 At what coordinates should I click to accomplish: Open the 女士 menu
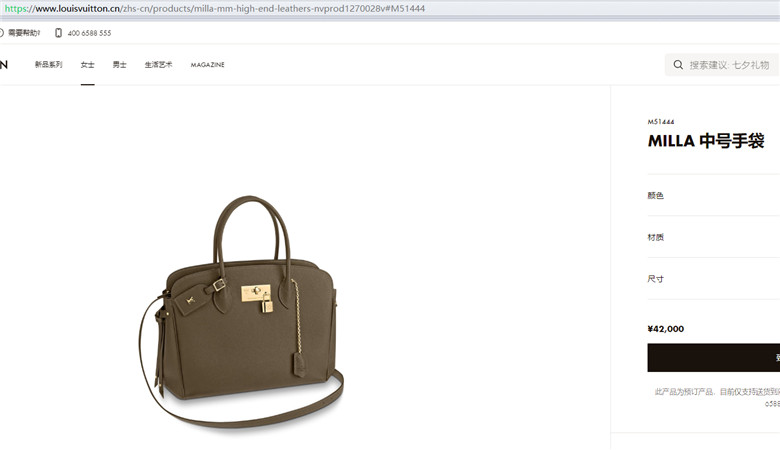coord(88,65)
